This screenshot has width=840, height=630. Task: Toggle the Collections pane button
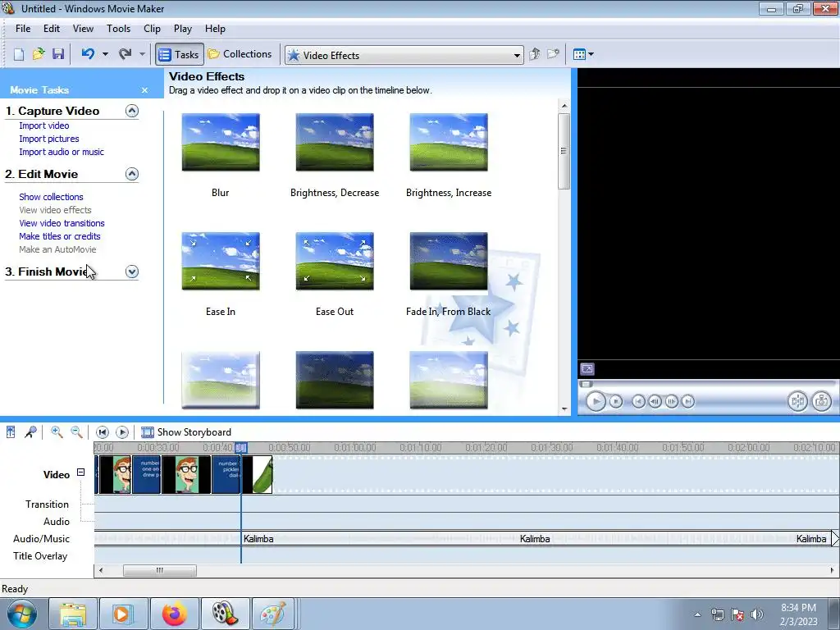coord(240,54)
